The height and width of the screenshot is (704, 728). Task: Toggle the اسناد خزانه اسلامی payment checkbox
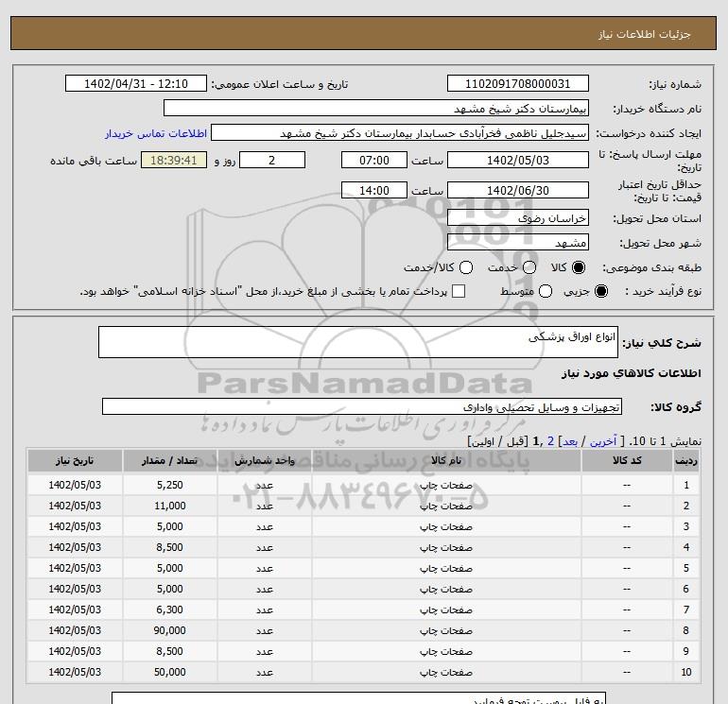coord(459,291)
